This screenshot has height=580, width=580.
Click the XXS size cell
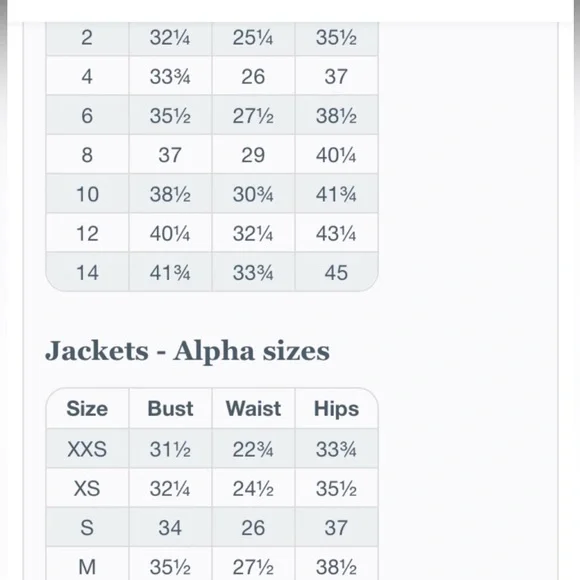87,449
